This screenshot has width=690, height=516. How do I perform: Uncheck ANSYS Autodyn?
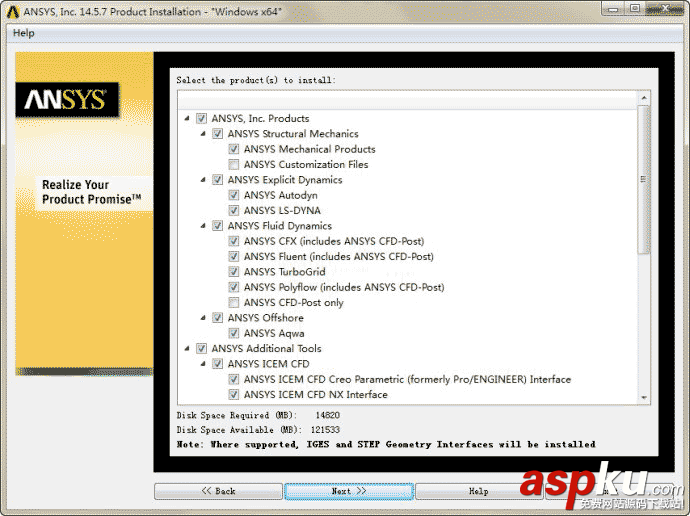234,195
